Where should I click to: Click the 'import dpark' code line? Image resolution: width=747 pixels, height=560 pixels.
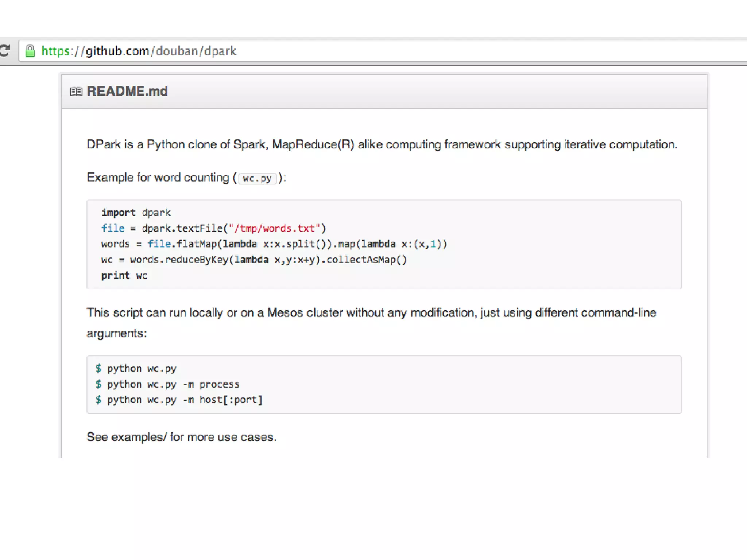click(136, 213)
